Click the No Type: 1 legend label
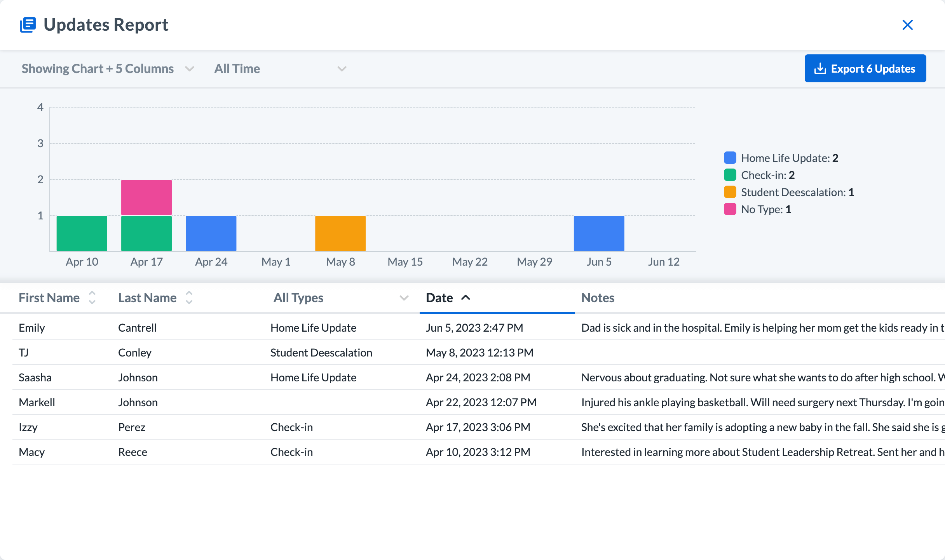 click(766, 209)
